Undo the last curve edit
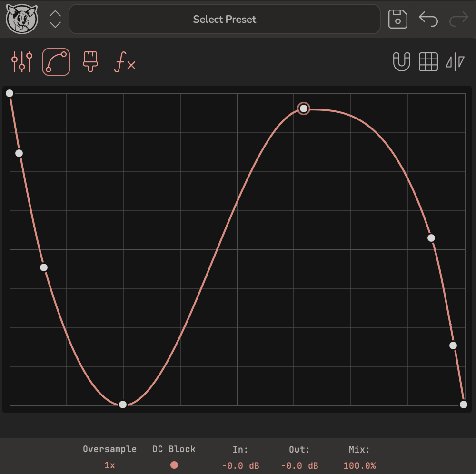Screen dimensions: 476x474 click(x=428, y=20)
